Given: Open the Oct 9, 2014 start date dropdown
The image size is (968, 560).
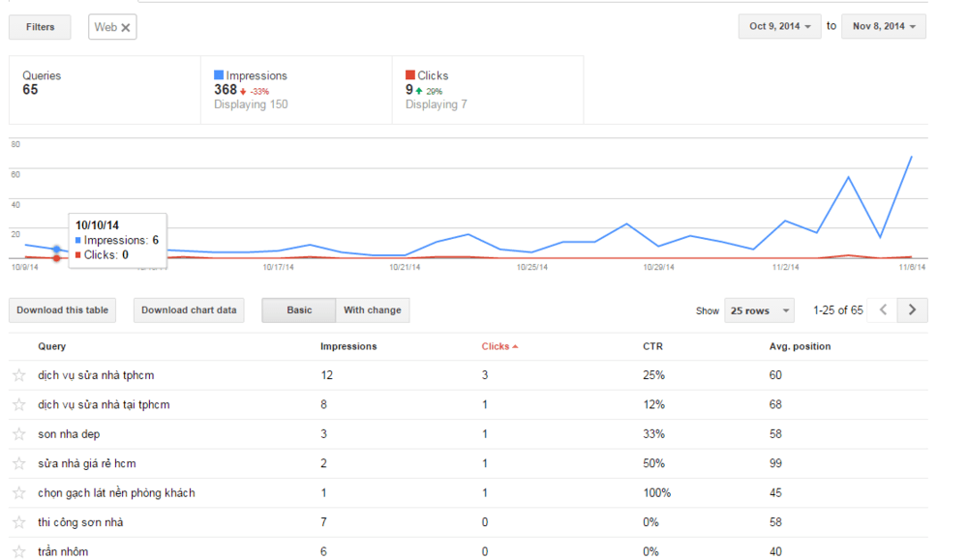Looking at the screenshot, I should click(779, 26).
